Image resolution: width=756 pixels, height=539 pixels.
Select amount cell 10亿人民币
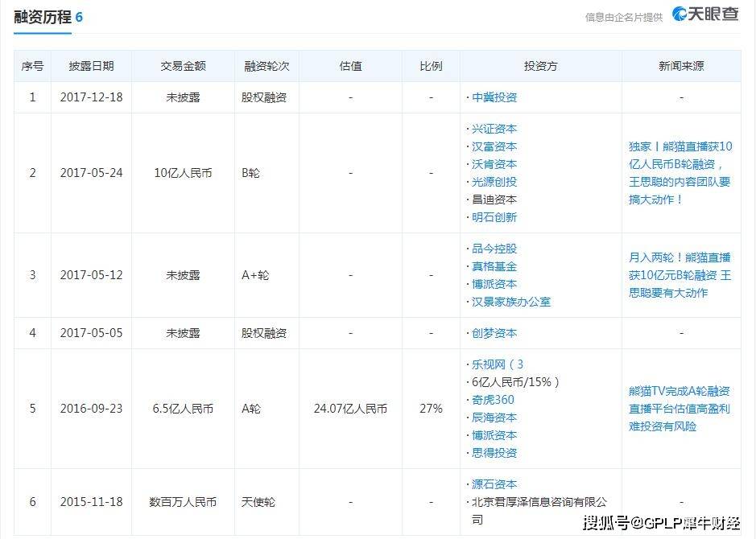click(x=183, y=173)
